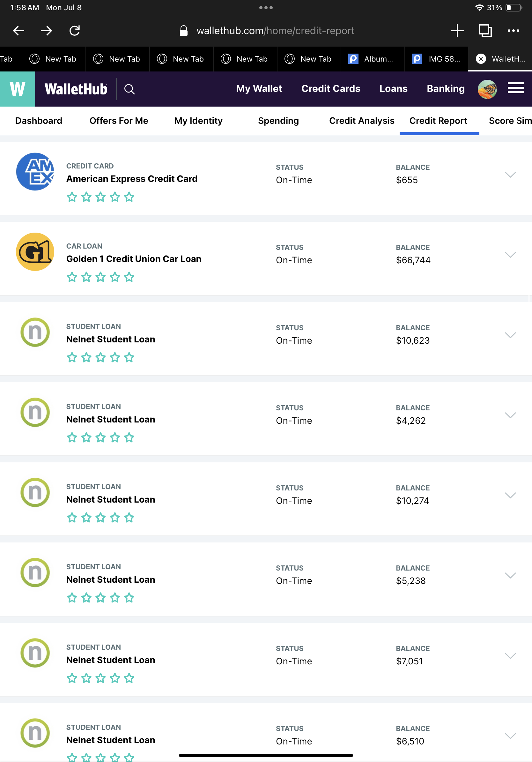
Task: Click Nelnet logo for the $7,051 loan
Action: click(x=35, y=653)
